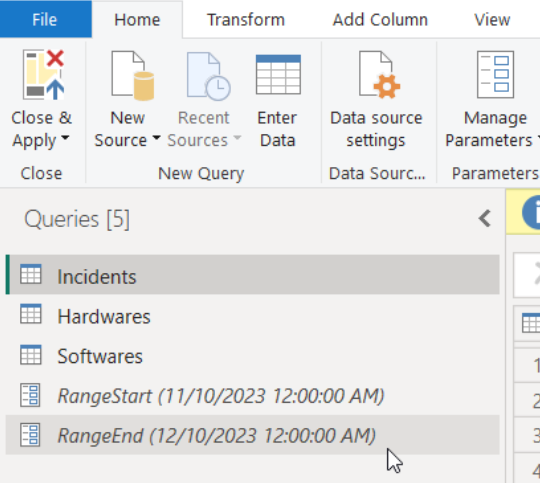
Task: Click the Softwares table icon
Action: [31, 354]
